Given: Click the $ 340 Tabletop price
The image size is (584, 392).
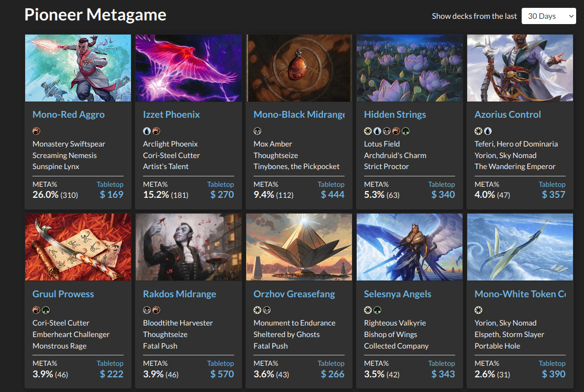Looking at the screenshot, I should [443, 195].
